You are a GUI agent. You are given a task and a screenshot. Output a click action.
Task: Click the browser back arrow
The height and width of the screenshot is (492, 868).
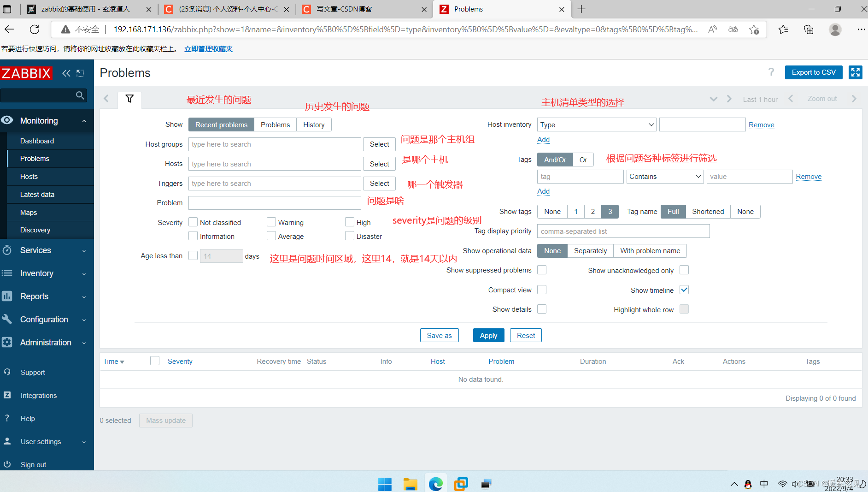click(9, 30)
